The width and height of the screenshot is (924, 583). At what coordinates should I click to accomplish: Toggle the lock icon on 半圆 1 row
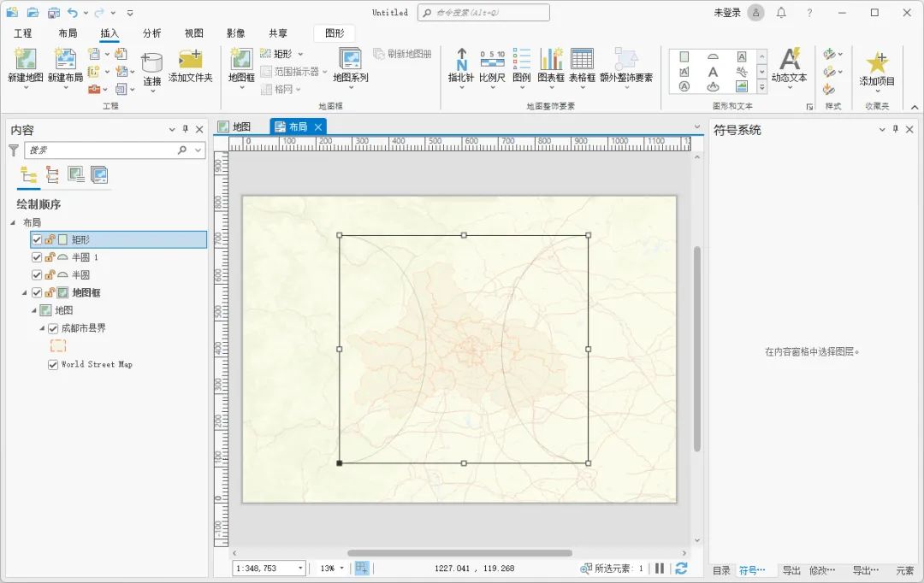[50, 257]
